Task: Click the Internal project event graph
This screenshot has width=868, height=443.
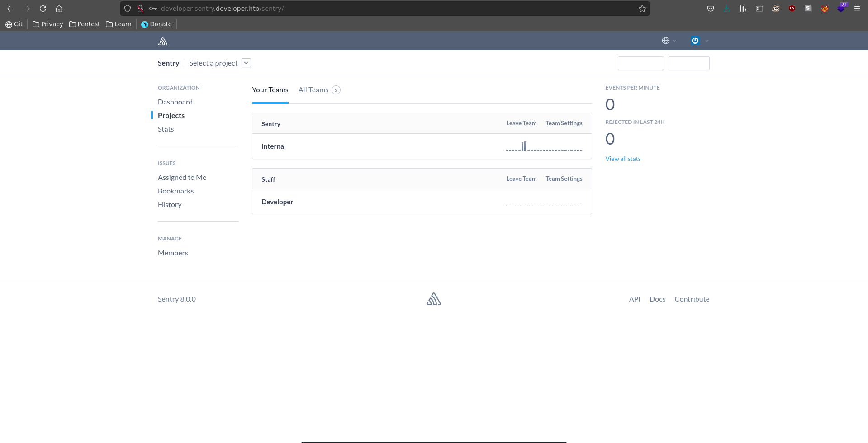Action: click(x=544, y=146)
